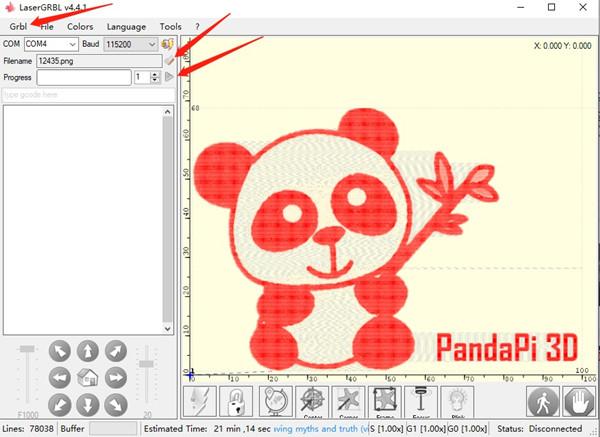
Task: Jog the laser down-right with the diagonal arrow
Action: point(116,405)
